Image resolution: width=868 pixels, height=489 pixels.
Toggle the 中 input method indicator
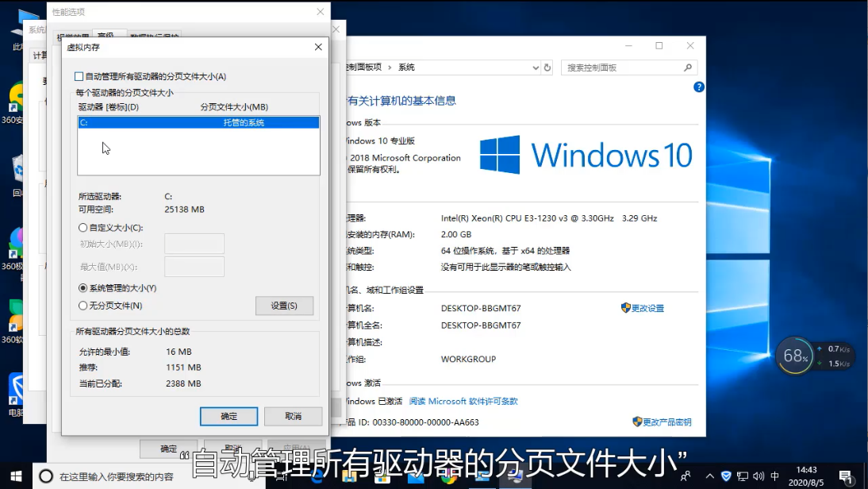tap(775, 476)
